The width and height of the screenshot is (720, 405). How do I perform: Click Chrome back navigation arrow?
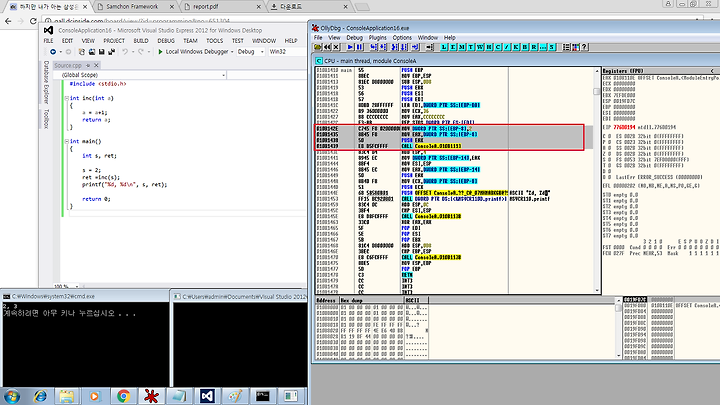8,21
